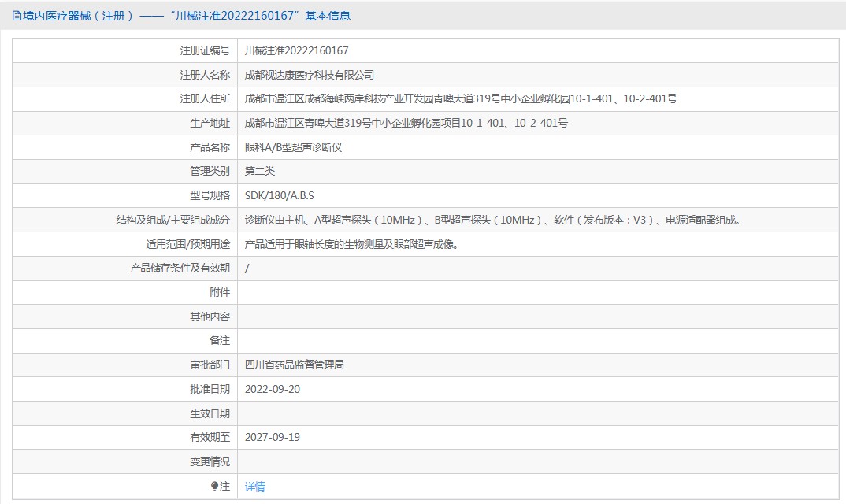Click the 注册人名称 row label
This screenshot has height=504, width=846.
pyautogui.click(x=205, y=75)
